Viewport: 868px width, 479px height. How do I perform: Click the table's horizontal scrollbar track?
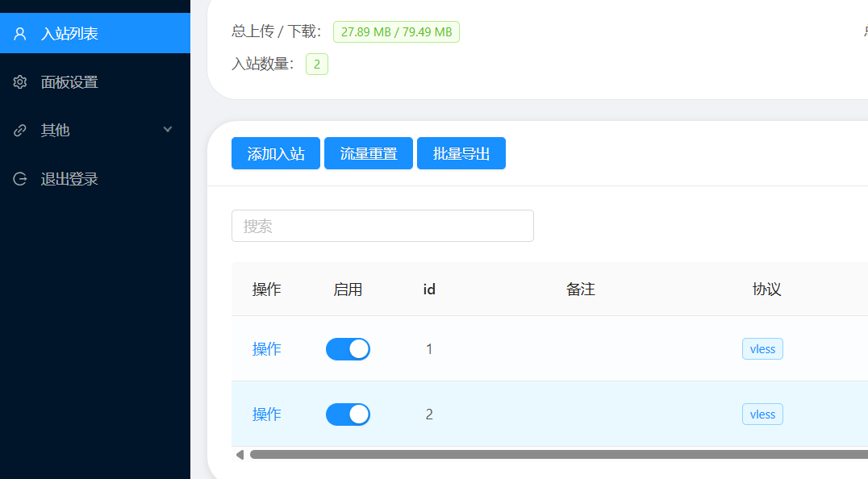[558, 455]
